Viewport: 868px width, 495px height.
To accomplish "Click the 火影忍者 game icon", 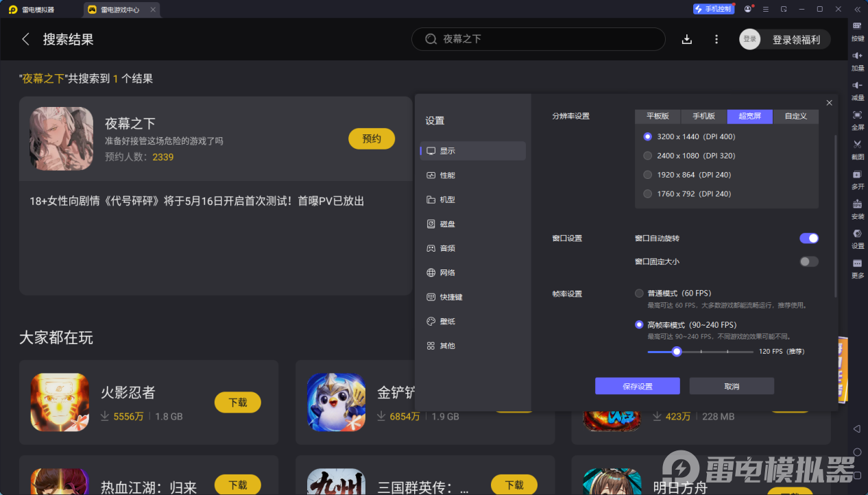I will pos(60,402).
